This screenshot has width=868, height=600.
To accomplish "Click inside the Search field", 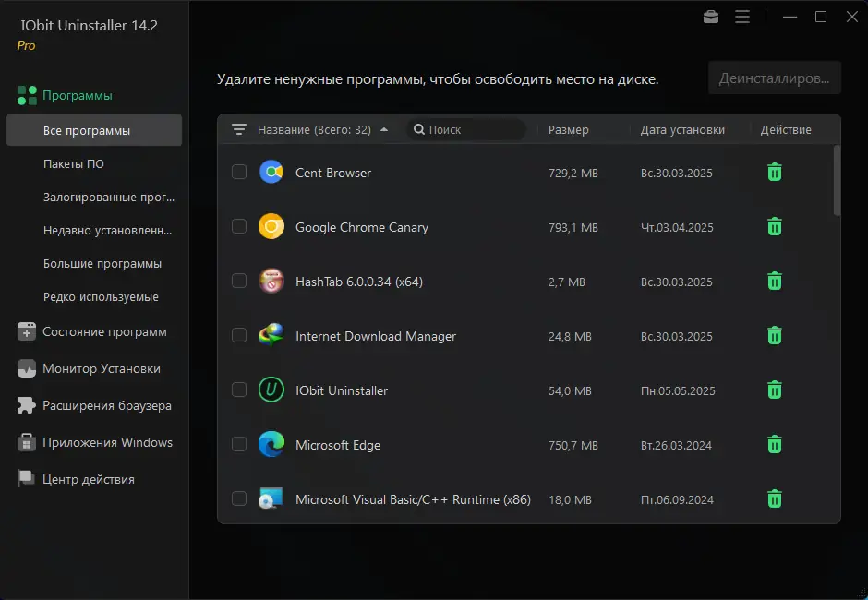I will [x=466, y=129].
